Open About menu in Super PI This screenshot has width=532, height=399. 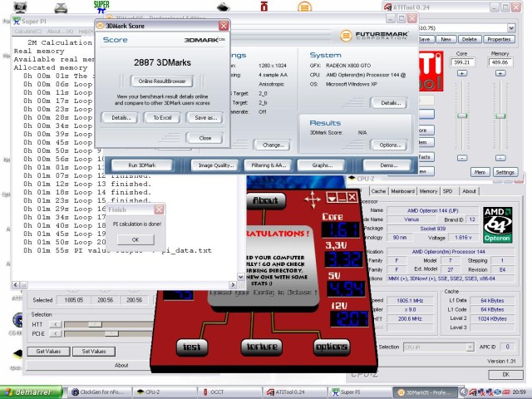[x=60, y=32]
